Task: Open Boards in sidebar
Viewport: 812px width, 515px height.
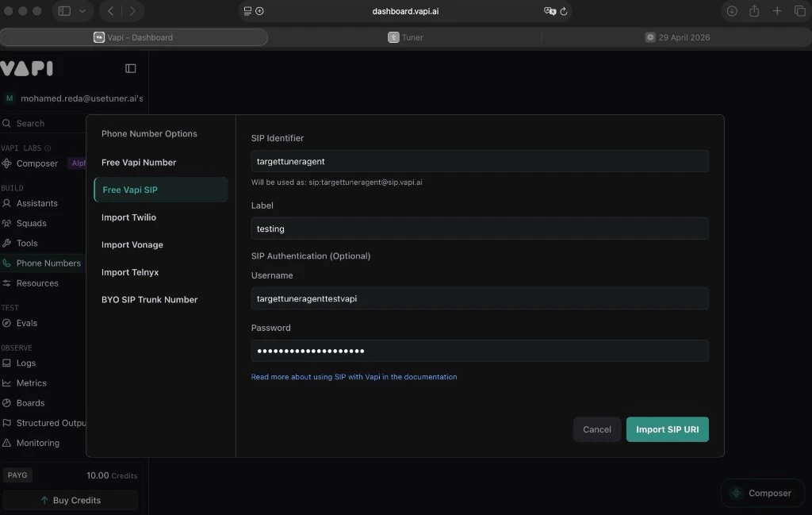Action: click(x=30, y=402)
